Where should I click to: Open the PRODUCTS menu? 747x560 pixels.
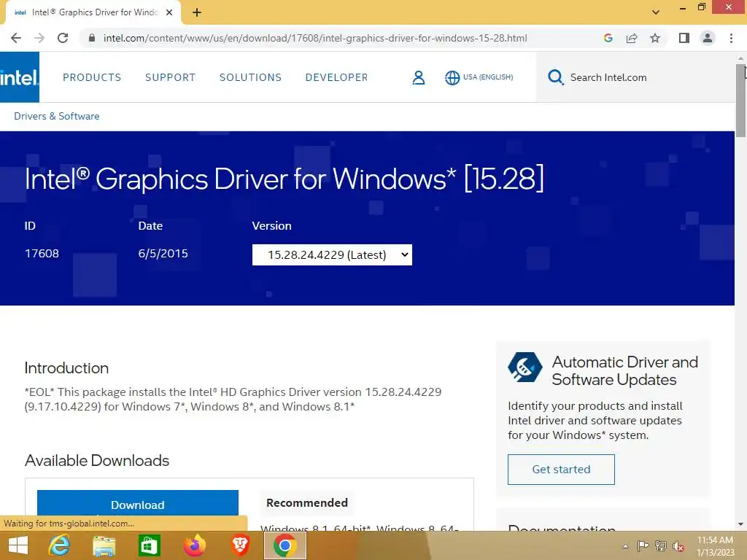click(x=92, y=77)
